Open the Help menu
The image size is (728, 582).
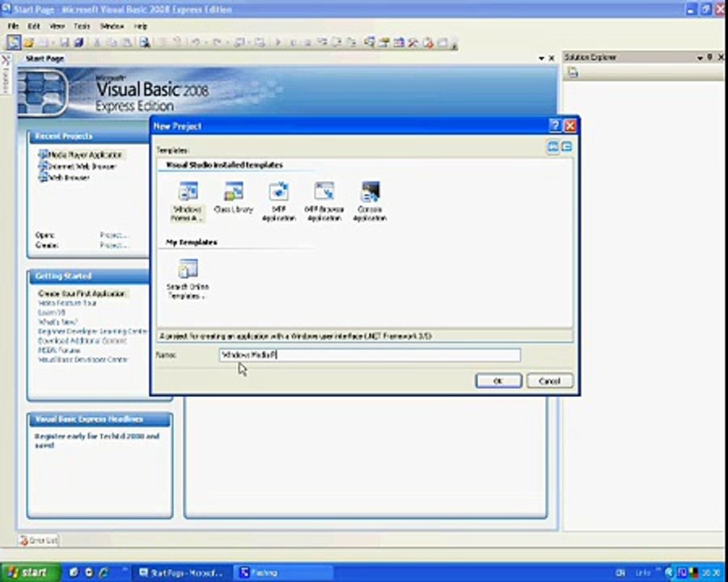point(140,26)
